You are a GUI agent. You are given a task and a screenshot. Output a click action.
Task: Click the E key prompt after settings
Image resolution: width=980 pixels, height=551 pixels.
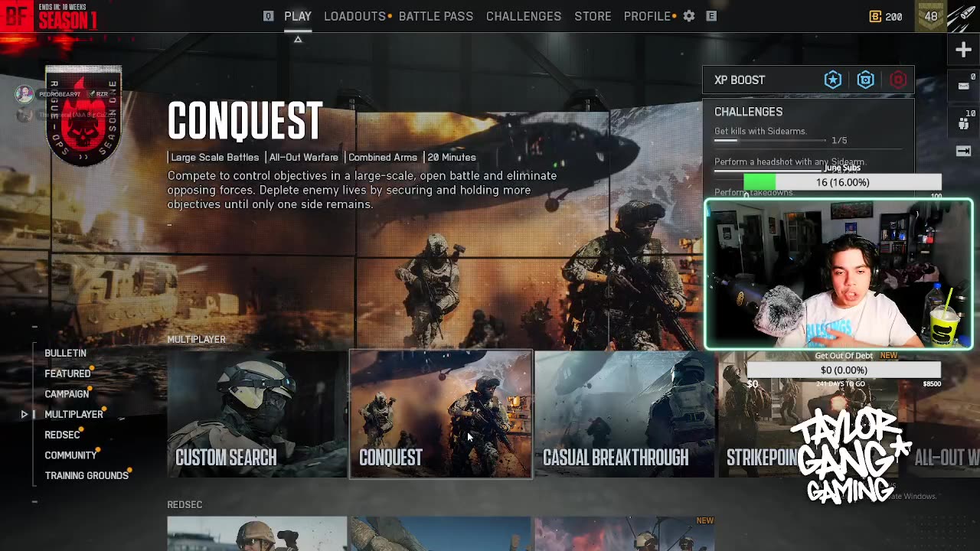[711, 16]
